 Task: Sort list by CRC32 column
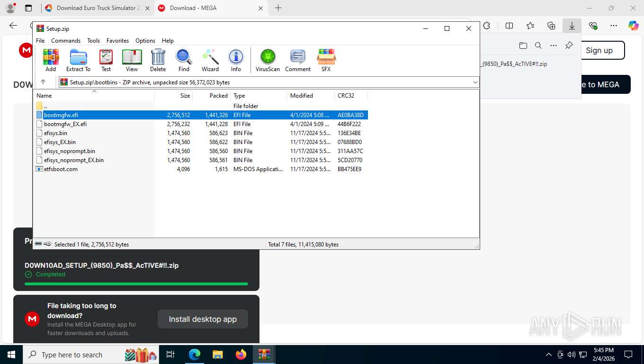pyautogui.click(x=351, y=96)
